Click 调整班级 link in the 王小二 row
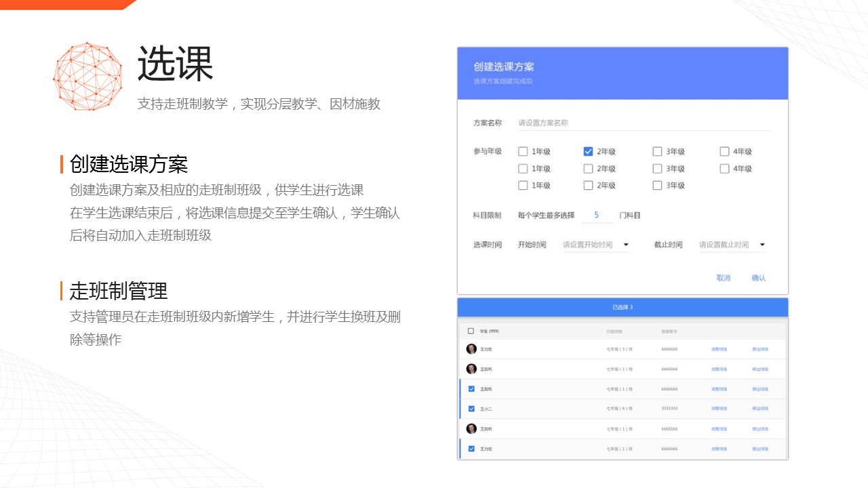 [x=719, y=409]
